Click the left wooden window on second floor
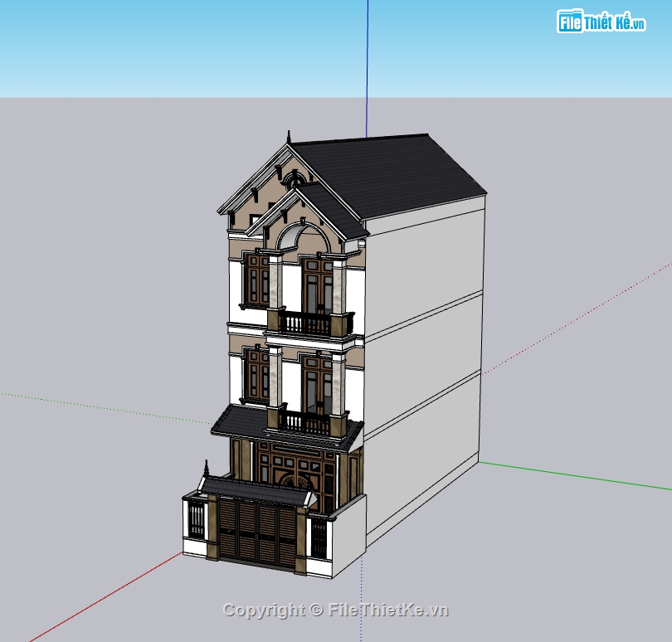Image resolution: width=672 pixels, height=642 pixels. pos(258,375)
